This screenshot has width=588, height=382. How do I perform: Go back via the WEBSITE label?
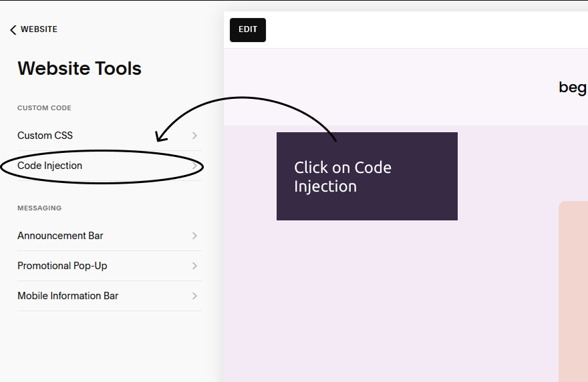click(x=39, y=29)
